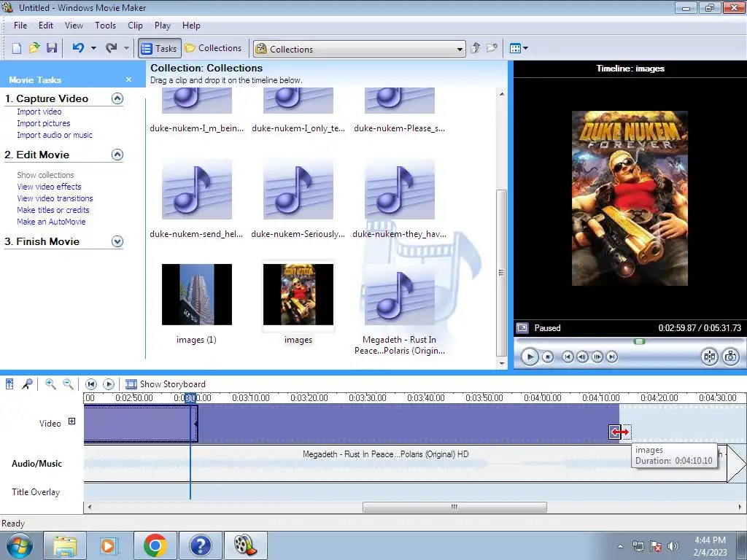Jump forward to the end
The width and height of the screenshot is (747, 560).
[x=612, y=357]
